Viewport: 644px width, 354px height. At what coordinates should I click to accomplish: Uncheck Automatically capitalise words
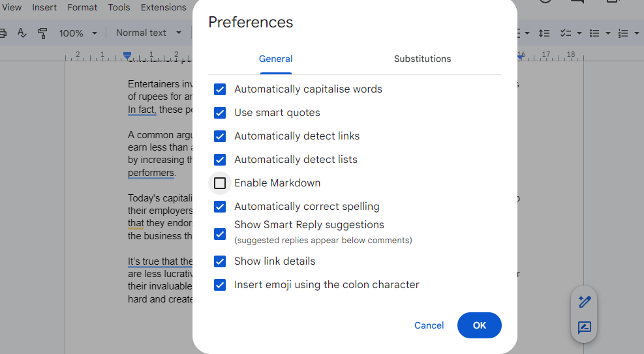(220, 89)
